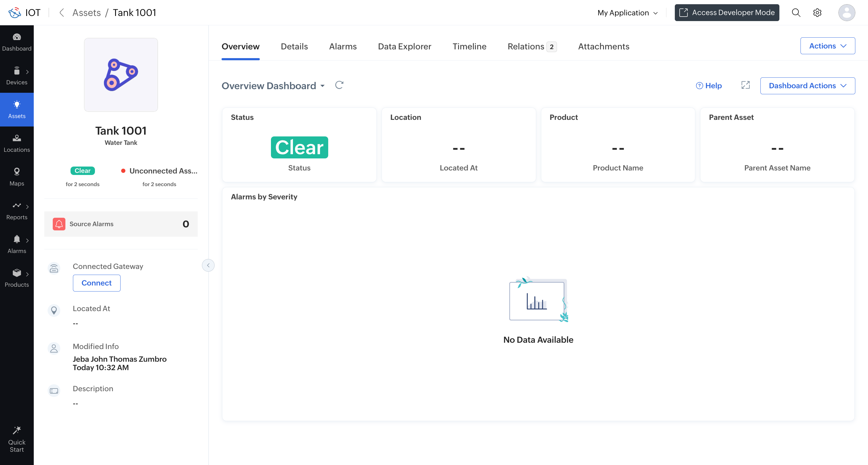
Task: Open settings gear icon
Action: [x=817, y=12]
